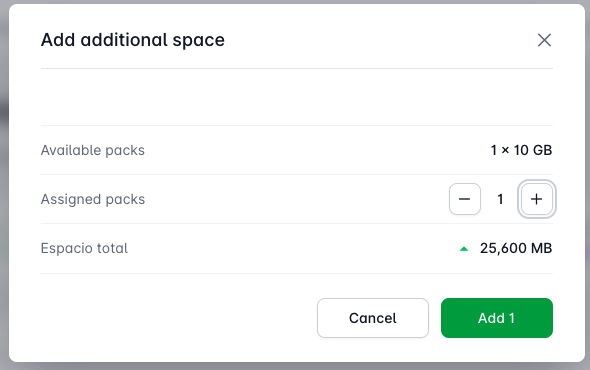Cancel adding additional space

click(x=373, y=318)
